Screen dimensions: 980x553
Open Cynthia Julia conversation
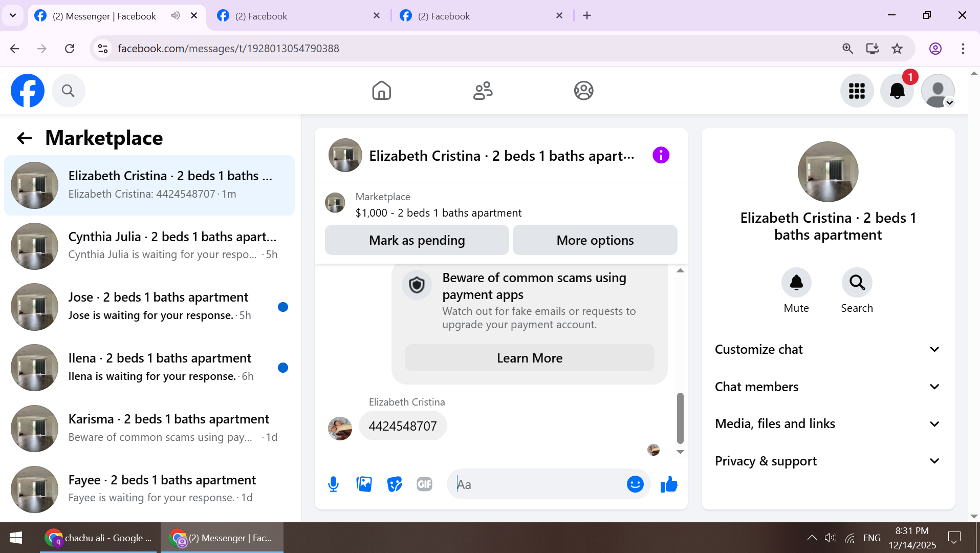pos(149,246)
